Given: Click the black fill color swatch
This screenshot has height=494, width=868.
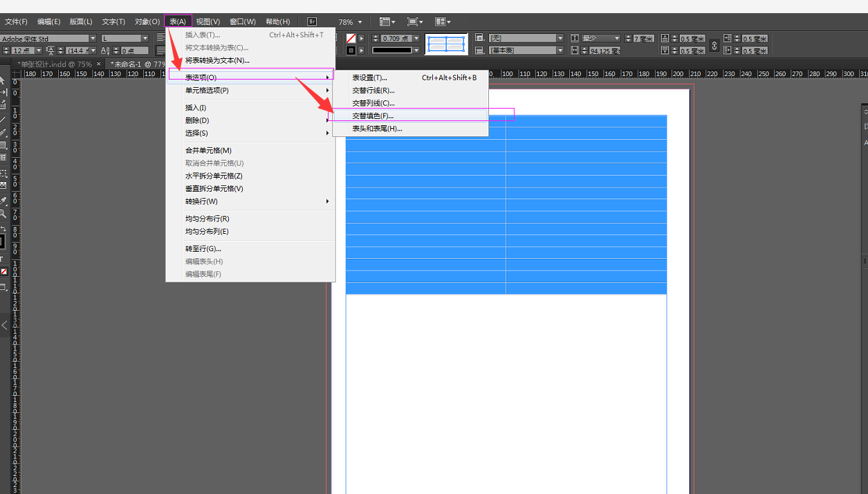Looking at the screenshot, I should point(4,241).
